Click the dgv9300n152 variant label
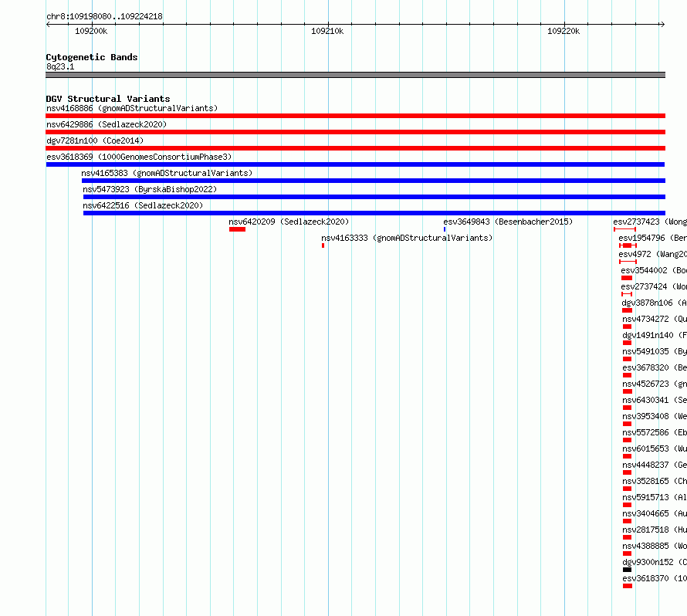This screenshot has width=687, height=616. pyautogui.click(x=655, y=562)
